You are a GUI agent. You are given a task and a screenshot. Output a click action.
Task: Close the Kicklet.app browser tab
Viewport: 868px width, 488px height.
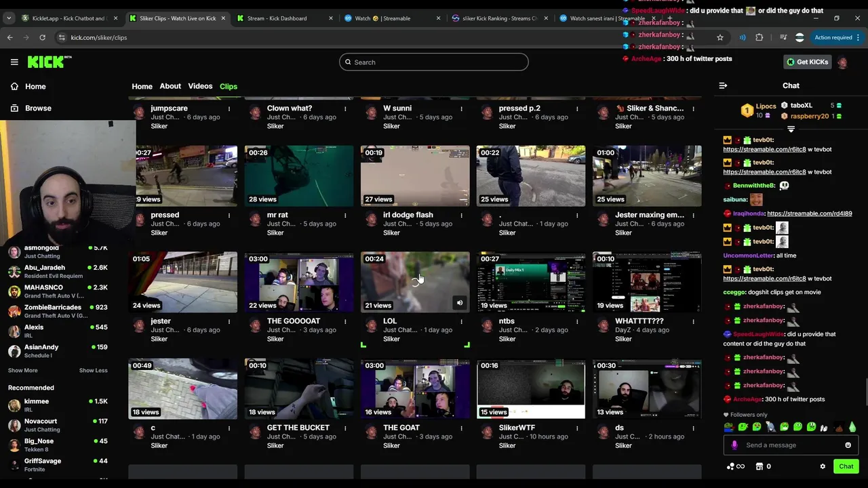coord(116,18)
